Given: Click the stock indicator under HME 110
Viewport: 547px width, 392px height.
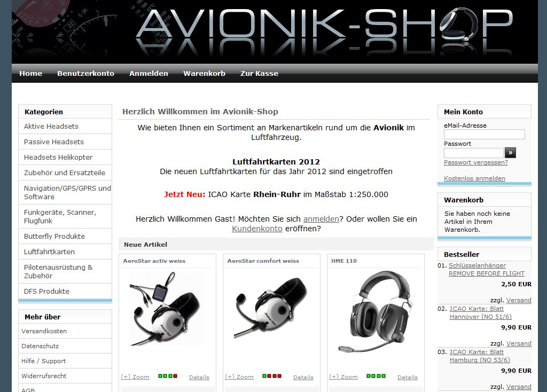Looking at the screenshot, I should click(x=376, y=376).
